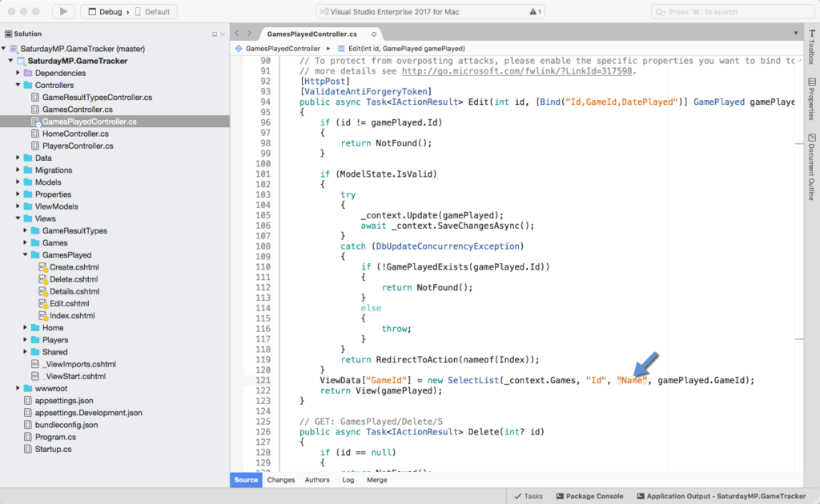Run the app with the play button

tap(64, 11)
